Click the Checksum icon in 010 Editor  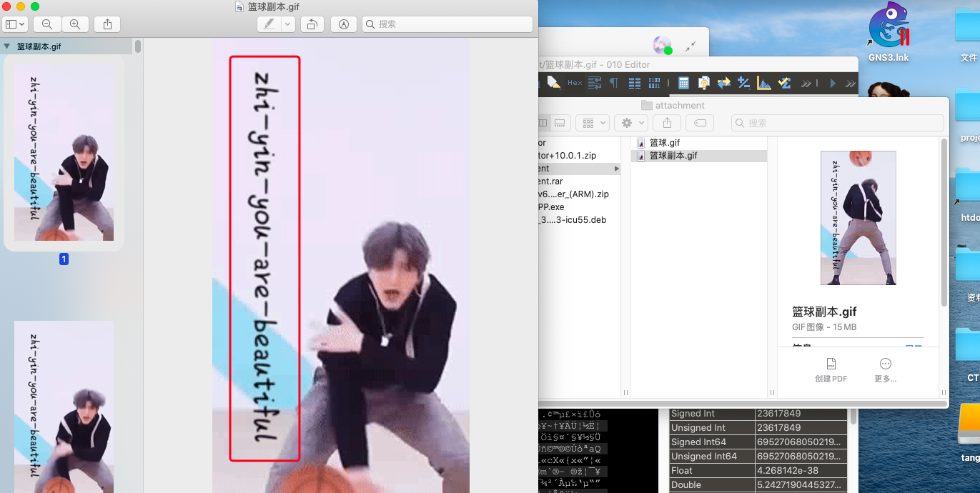(x=784, y=83)
